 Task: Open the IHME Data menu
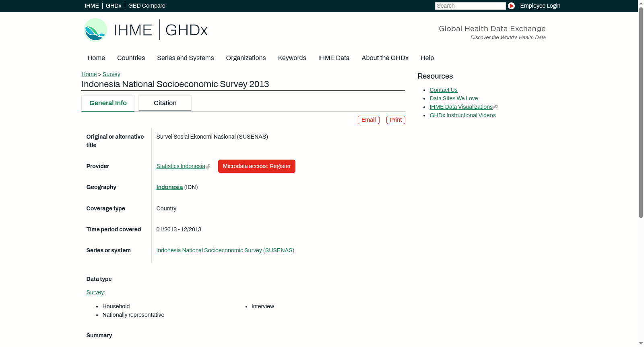pos(334,58)
